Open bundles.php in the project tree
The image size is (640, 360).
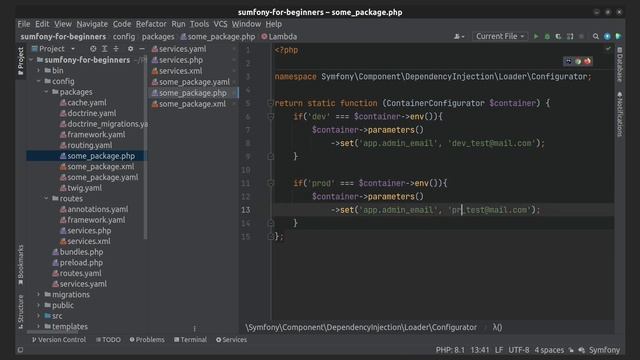[x=81, y=252]
